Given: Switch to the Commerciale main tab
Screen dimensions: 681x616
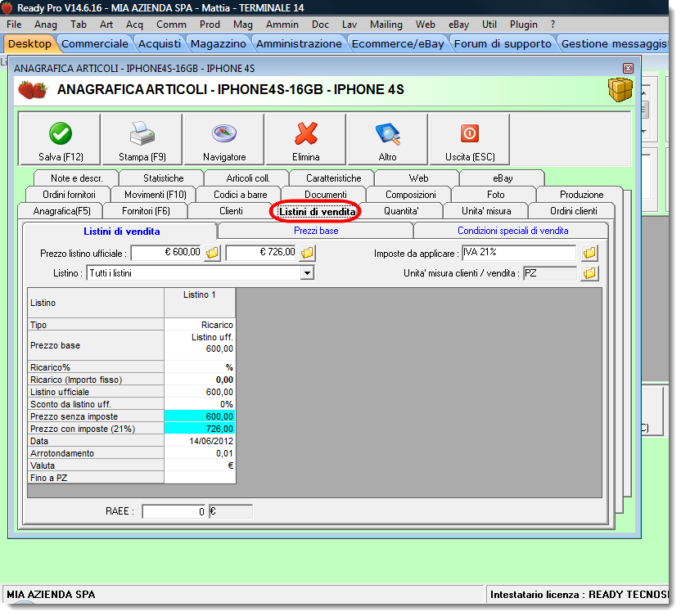Looking at the screenshot, I should point(95,44).
